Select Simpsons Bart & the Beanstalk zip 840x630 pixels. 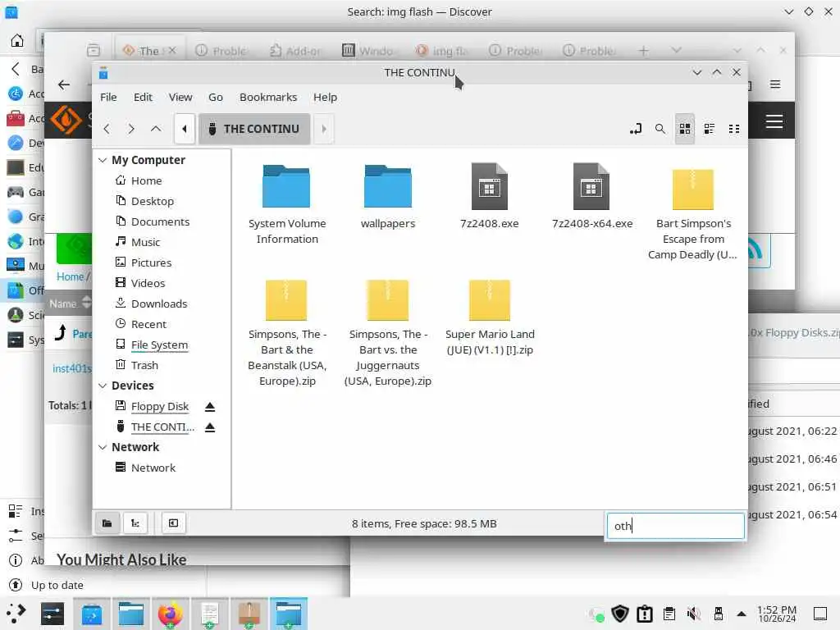(x=287, y=333)
